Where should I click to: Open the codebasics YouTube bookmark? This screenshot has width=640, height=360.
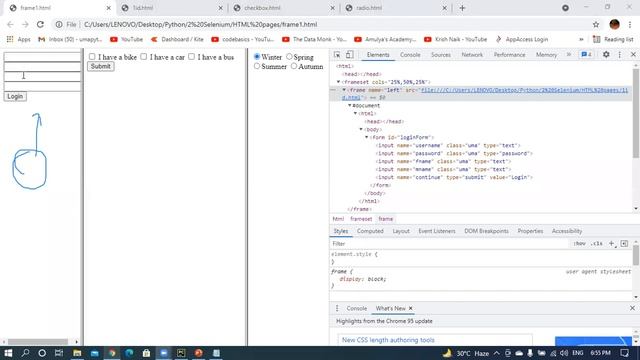point(242,39)
